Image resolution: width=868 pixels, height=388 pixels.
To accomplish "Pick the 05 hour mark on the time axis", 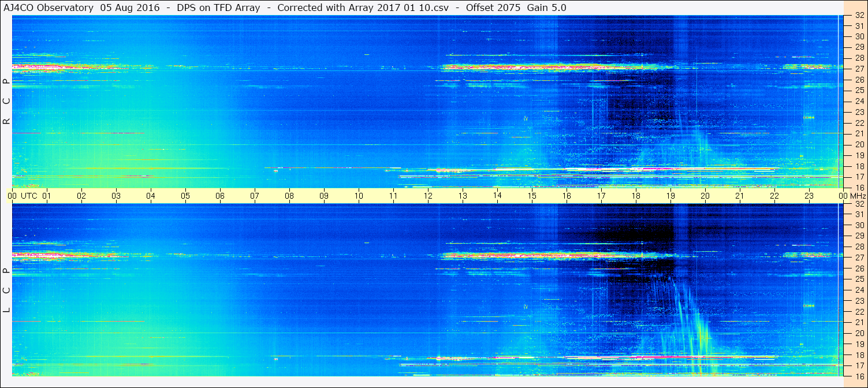I will 185,196.
